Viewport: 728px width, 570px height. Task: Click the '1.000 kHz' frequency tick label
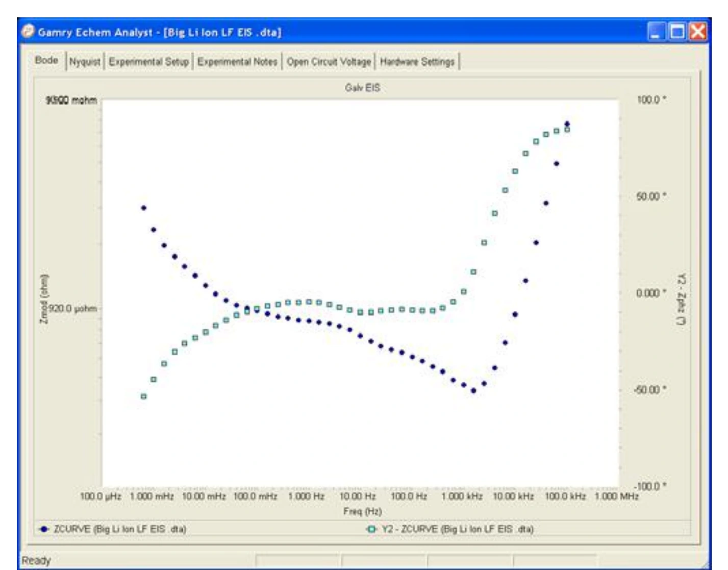coord(462,496)
